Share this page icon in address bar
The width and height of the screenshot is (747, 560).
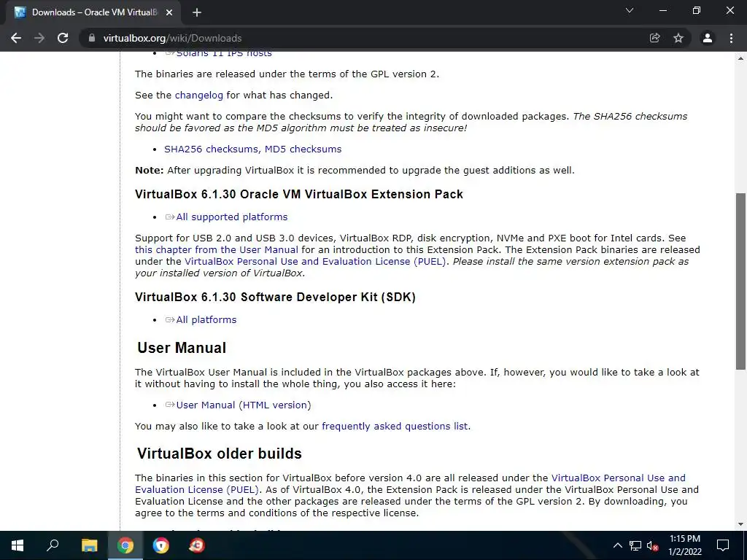click(654, 38)
